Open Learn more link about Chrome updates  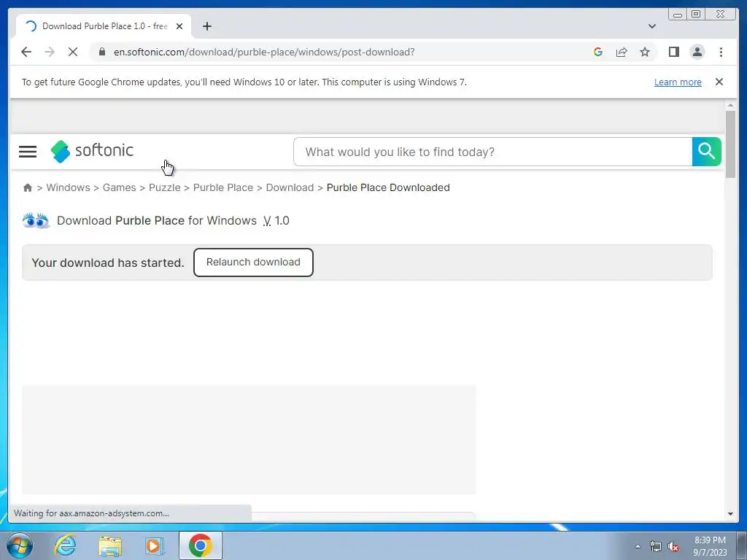pyautogui.click(x=678, y=82)
